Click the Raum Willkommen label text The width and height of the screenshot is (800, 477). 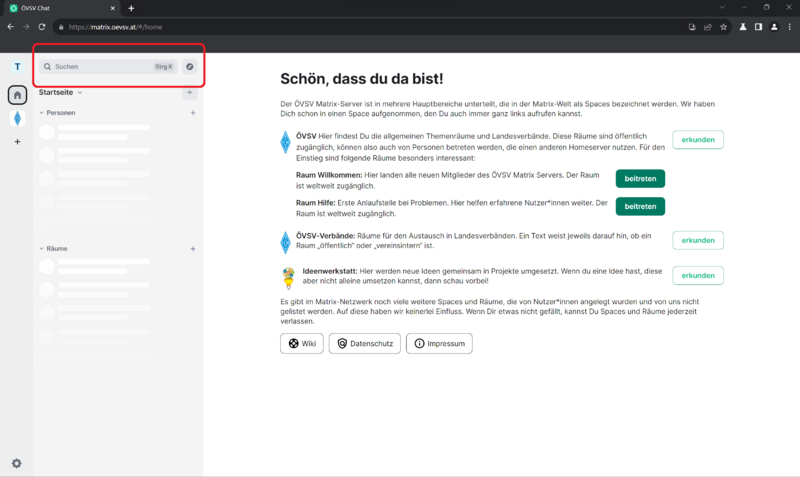(x=329, y=175)
